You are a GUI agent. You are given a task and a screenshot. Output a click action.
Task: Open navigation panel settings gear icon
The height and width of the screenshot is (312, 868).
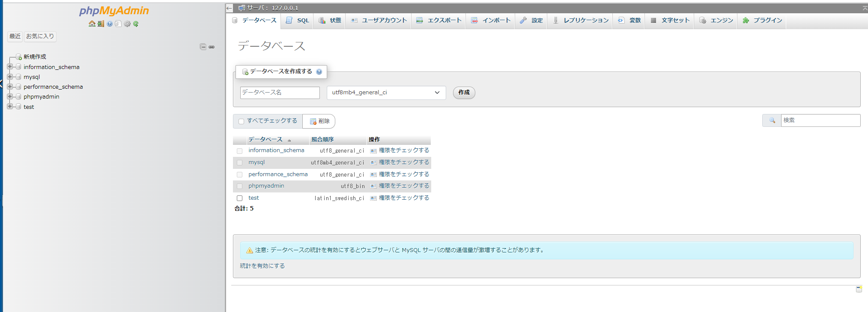[127, 24]
